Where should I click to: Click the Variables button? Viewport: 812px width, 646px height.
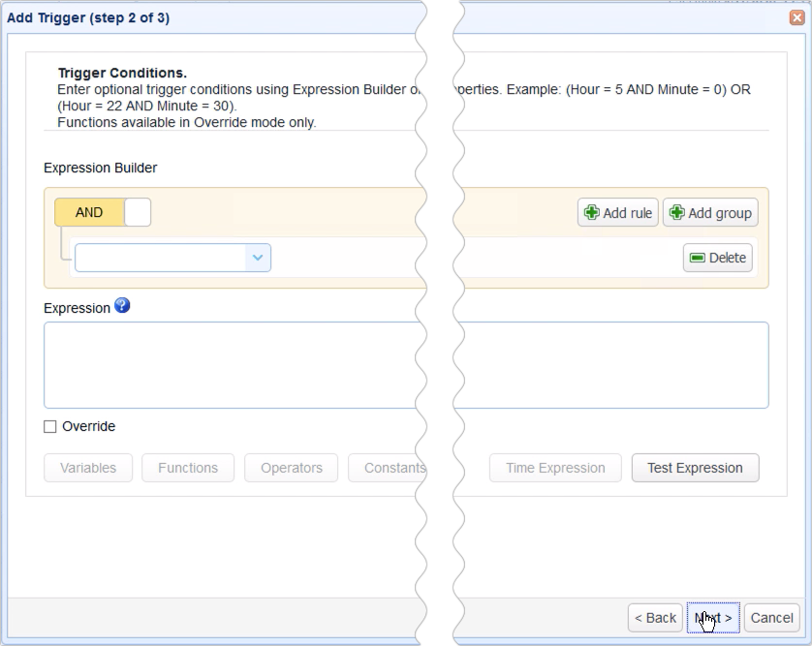(87, 468)
